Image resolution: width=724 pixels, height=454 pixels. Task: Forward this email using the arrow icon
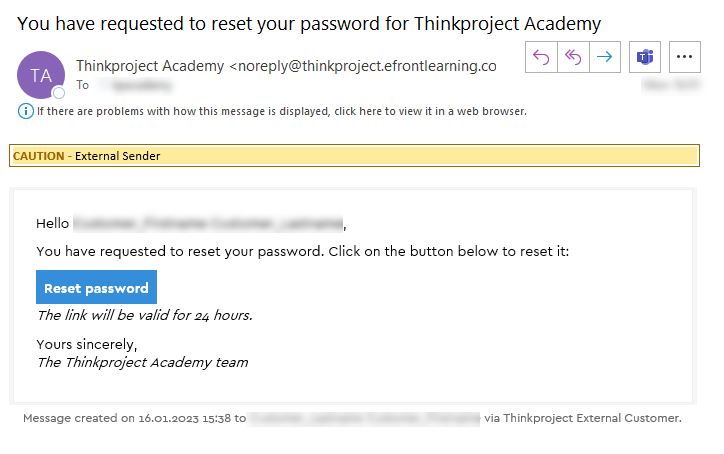pyautogui.click(x=605, y=57)
